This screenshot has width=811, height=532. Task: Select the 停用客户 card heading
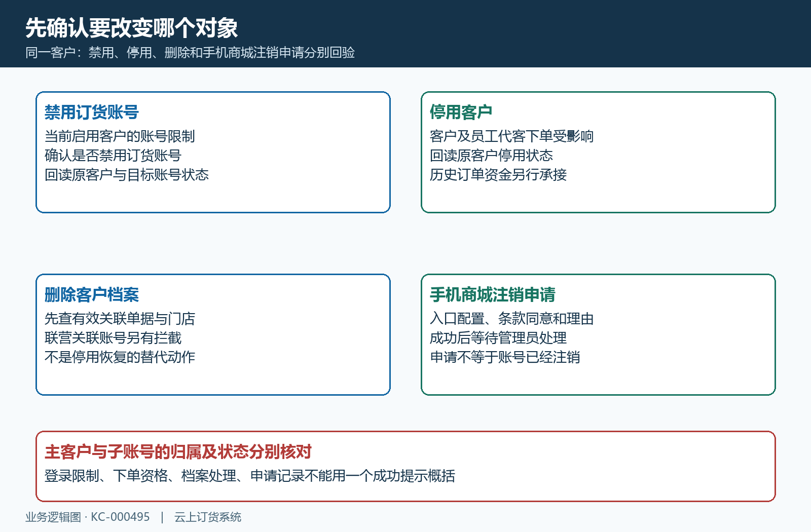coord(461,112)
